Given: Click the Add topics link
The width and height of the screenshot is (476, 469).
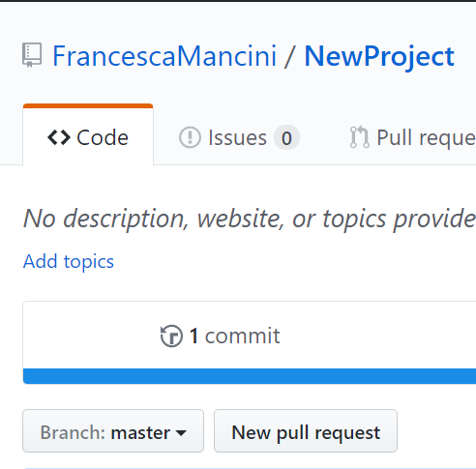Looking at the screenshot, I should click(x=69, y=261).
